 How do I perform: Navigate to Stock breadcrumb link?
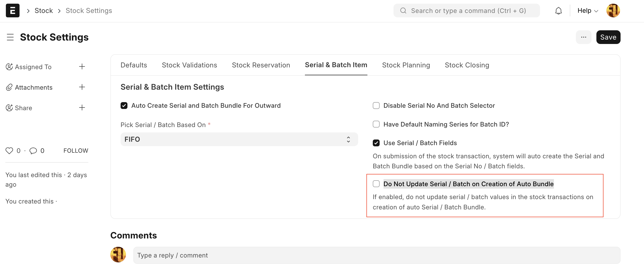43,11
